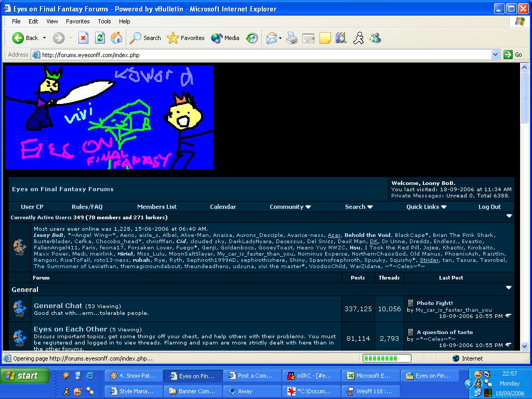The height and width of the screenshot is (399, 532).
Task: Open the Search pane in the toolbar
Action: pos(145,38)
